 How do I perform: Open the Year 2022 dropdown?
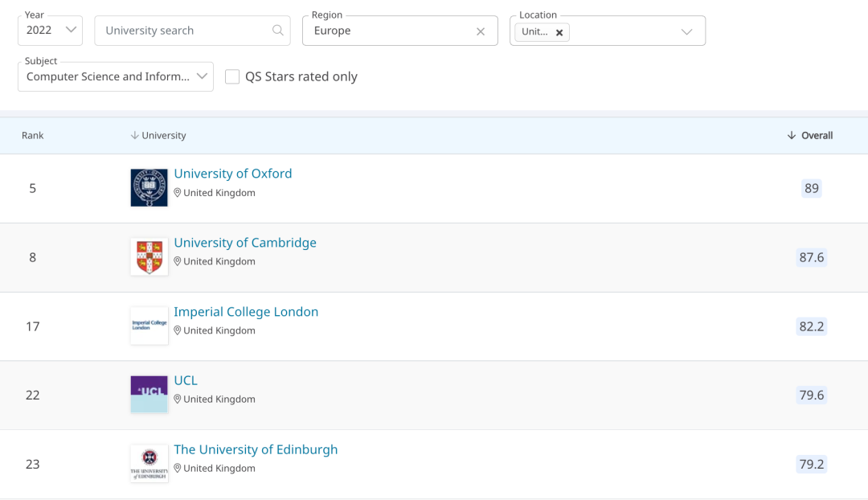(50, 31)
